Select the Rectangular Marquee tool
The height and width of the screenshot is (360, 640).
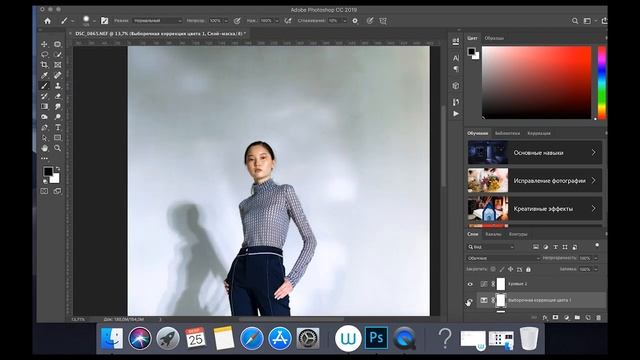pos(58,44)
